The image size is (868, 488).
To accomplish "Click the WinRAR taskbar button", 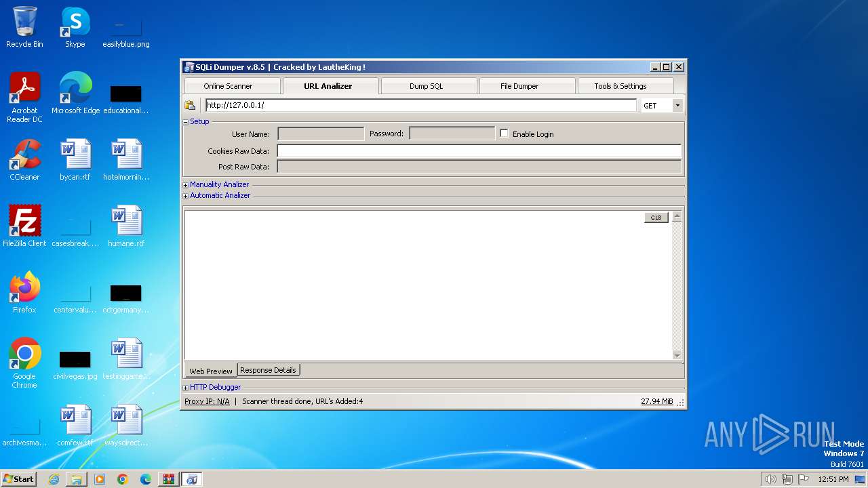I will pyautogui.click(x=168, y=479).
